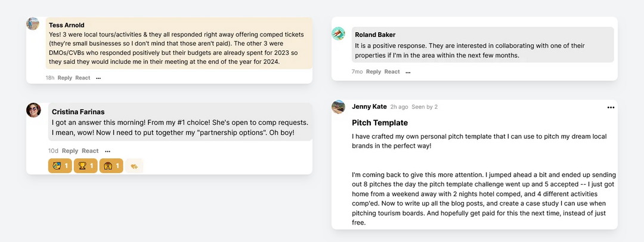
Task: Open Tess Arnold's profile avatar
Action: click(x=33, y=24)
